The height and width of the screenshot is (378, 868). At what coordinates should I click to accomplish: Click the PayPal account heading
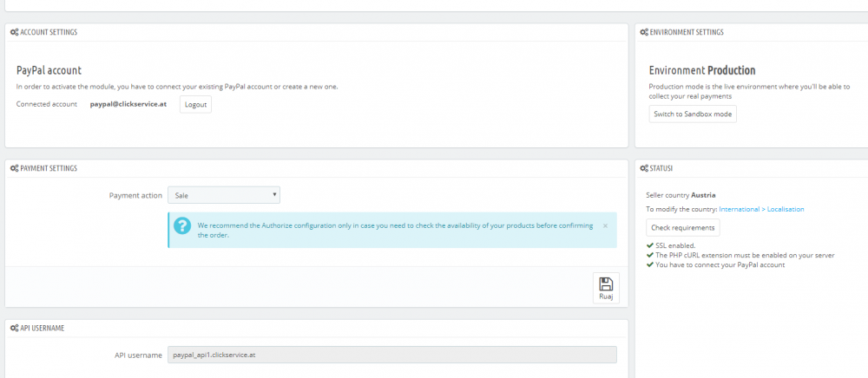pos(49,70)
